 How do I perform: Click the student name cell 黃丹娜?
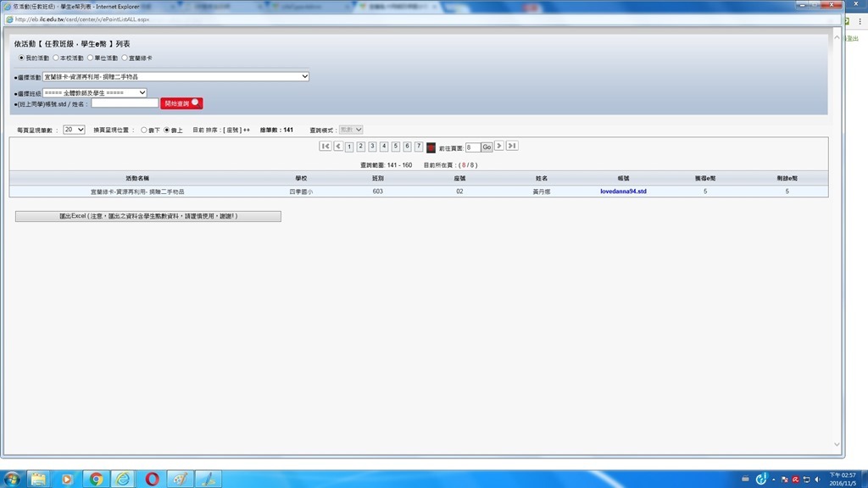click(542, 191)
